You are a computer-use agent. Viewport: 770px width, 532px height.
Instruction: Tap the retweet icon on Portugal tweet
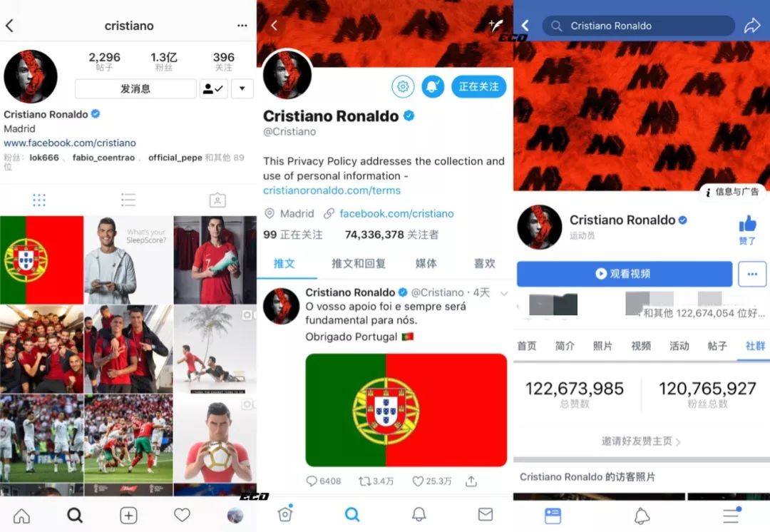[365, 481]
